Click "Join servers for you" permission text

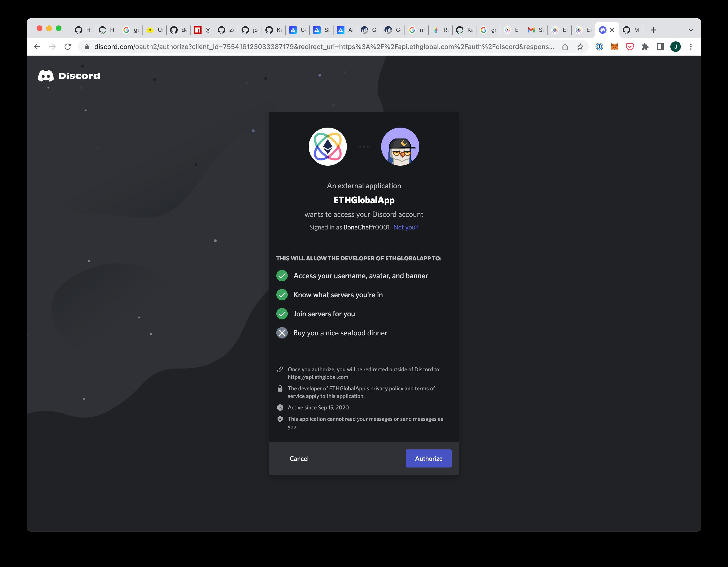(x=324, y=314)
